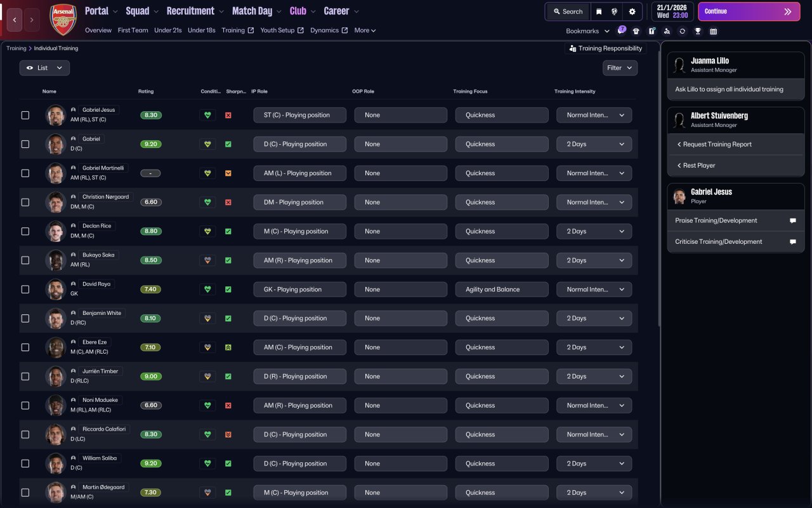Tick the checkbox for Gabriel Martinelli
This screenshot has height=508, width=812.
pyautogui.click(x=25, y=173)
